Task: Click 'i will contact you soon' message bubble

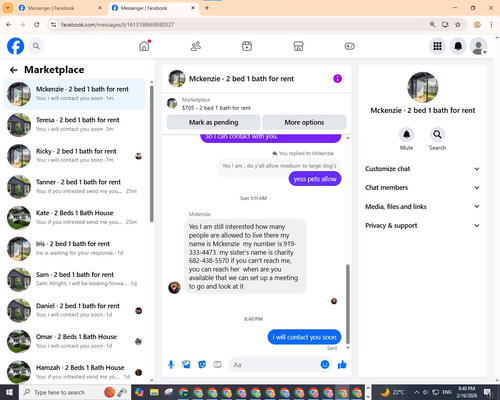Action: [304, 337]
